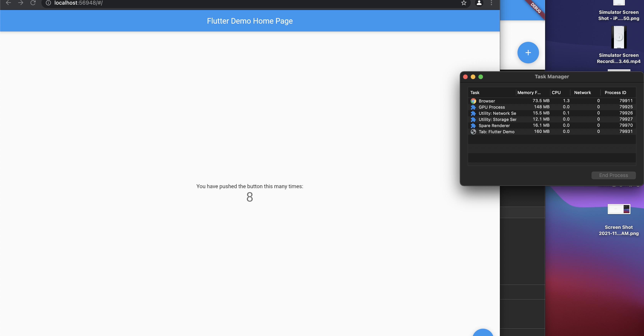Click the browser forward navigation arrow

21,3
